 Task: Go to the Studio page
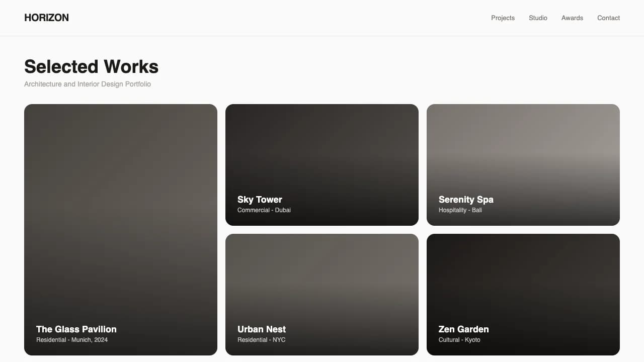point(538,18)
